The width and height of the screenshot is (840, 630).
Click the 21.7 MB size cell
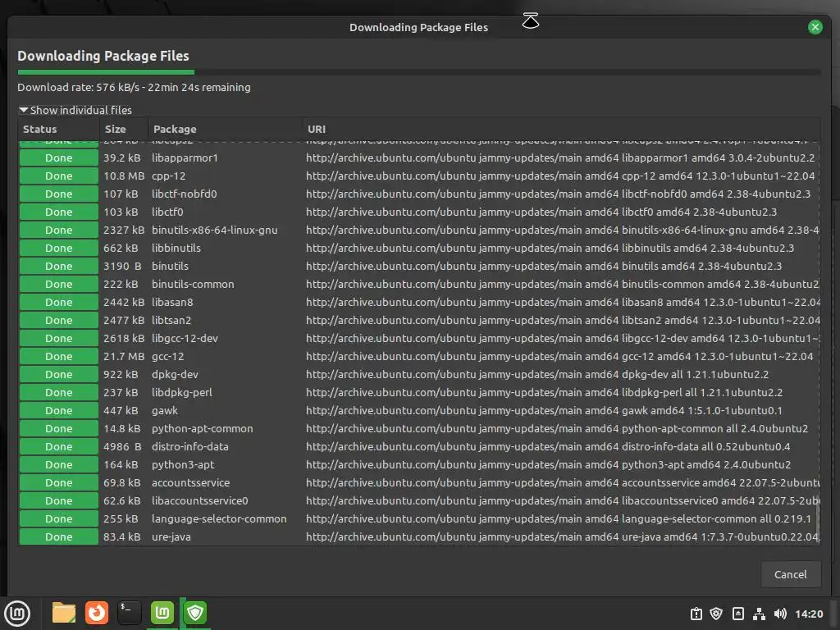coord(124,356)
